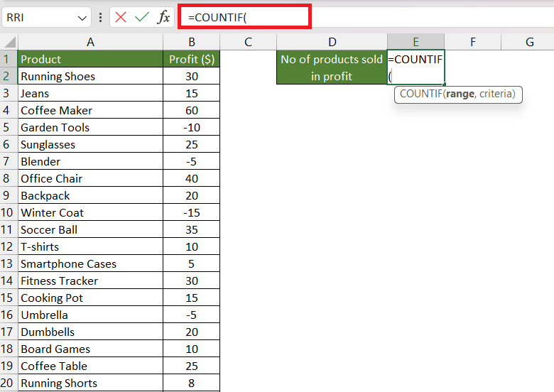Select column E header
Viewport: 554px width, 392px height.
(415, 42)
